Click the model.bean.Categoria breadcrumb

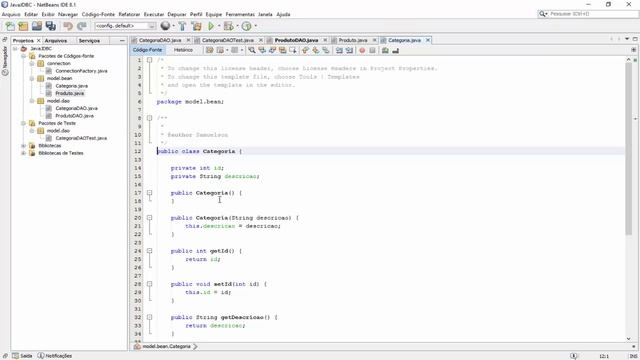(x=166, y=347)
